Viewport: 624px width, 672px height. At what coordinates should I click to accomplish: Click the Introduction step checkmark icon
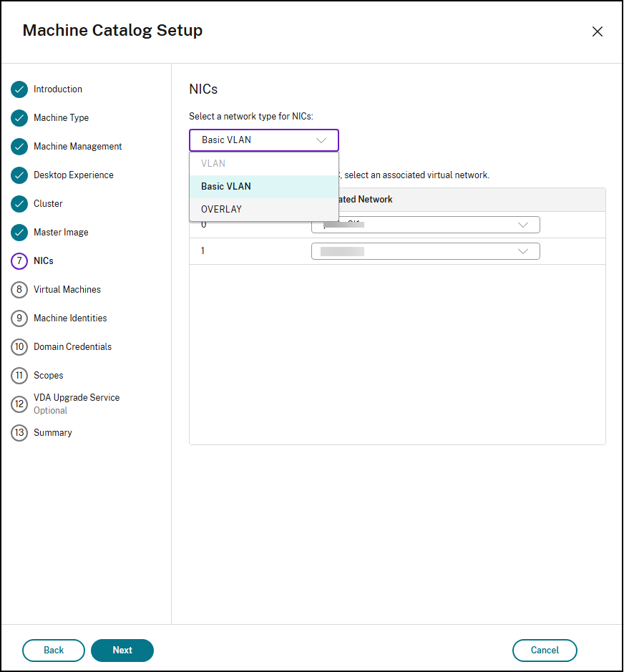point(19,89)
